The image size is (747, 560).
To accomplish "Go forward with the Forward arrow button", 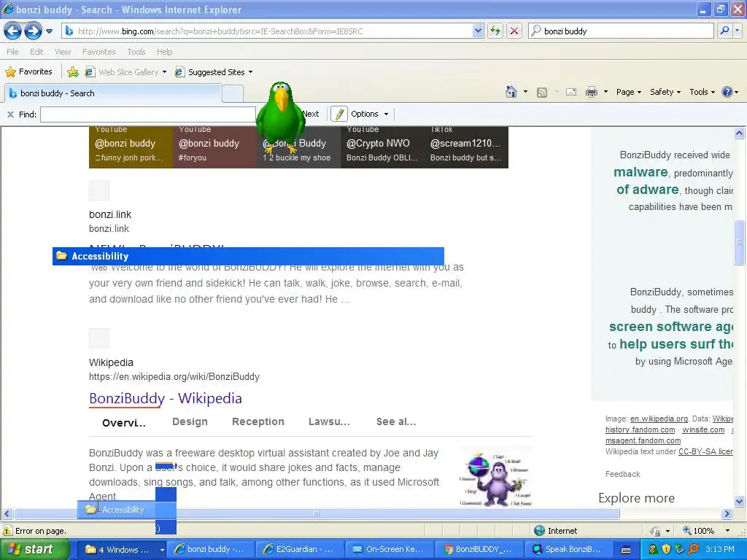I will [33, 31].
